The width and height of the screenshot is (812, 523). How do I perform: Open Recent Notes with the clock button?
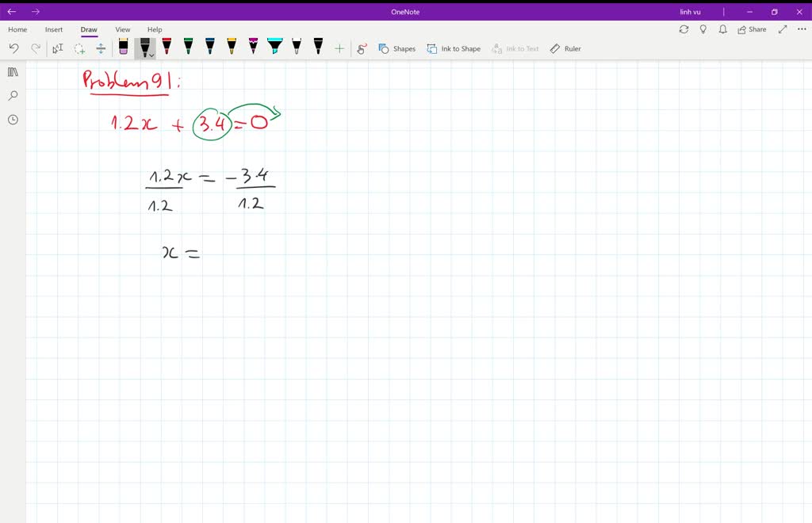tap(12, 119)
